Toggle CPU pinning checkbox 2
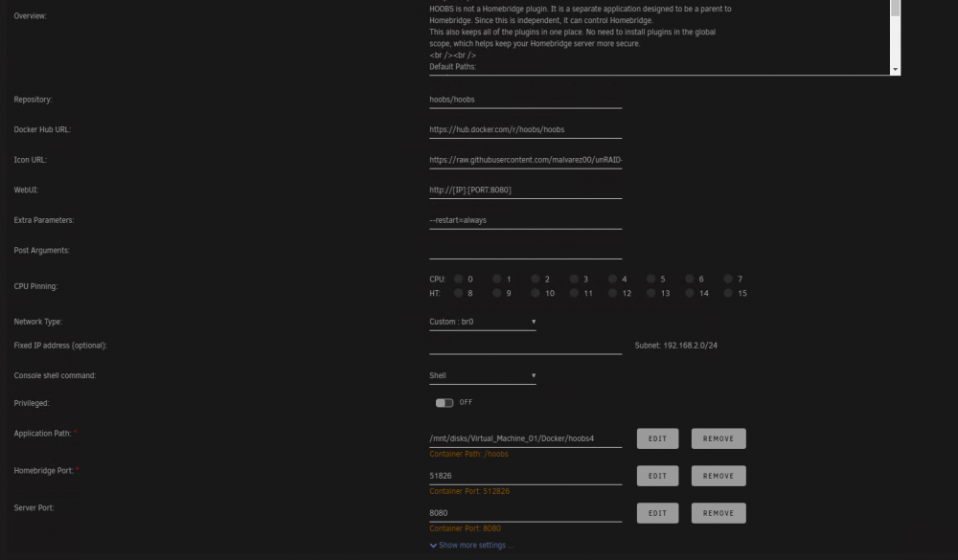 coord(536,280)
